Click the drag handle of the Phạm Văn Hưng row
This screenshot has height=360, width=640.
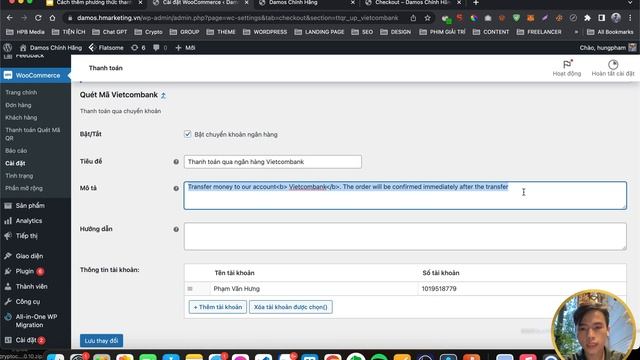click(x=190, y=289)
